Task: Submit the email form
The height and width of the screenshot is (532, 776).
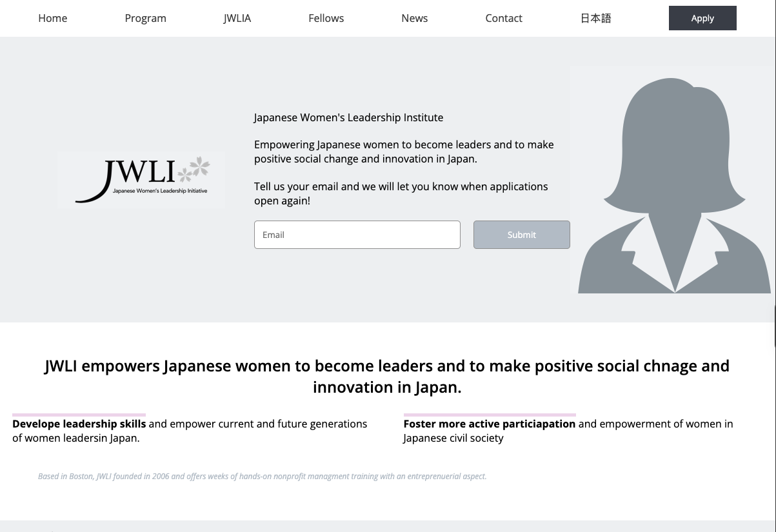Action: pos(522,235)
